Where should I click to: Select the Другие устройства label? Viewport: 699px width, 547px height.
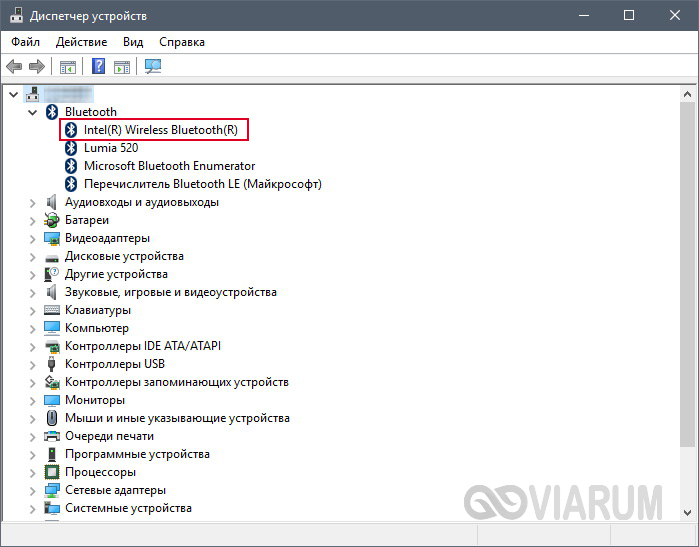point(116,274)
